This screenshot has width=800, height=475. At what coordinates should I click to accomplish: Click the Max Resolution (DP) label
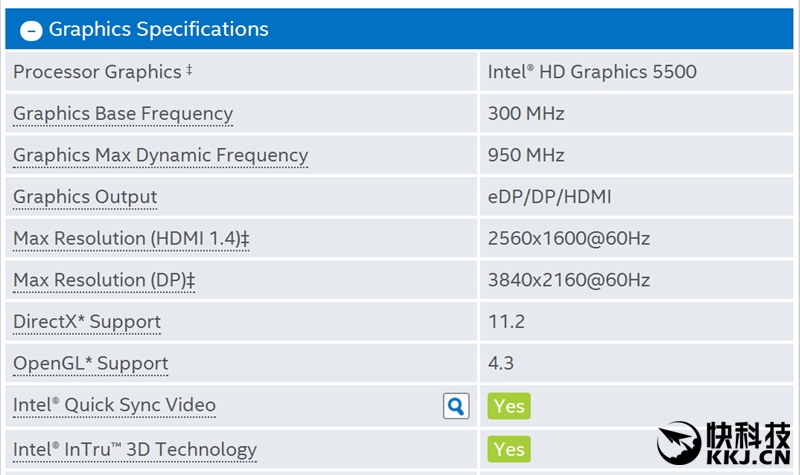click(x=104, y=281)
